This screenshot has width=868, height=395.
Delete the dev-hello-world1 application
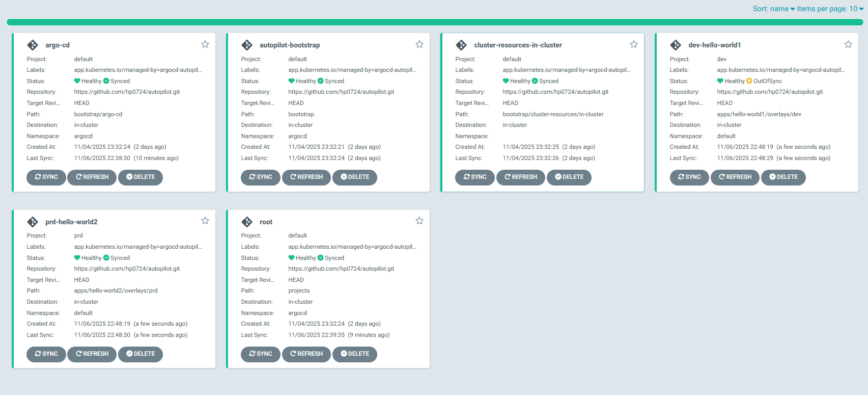[783, 177]
